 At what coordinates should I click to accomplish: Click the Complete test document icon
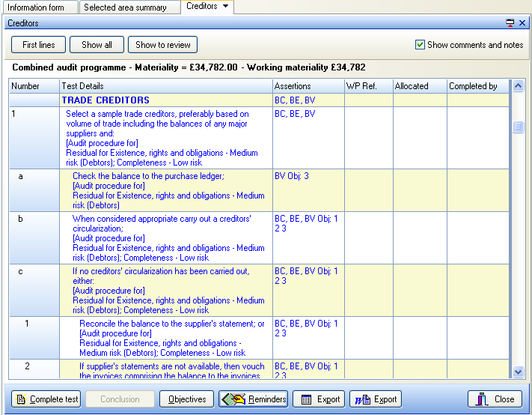click(x=21, y=399)
